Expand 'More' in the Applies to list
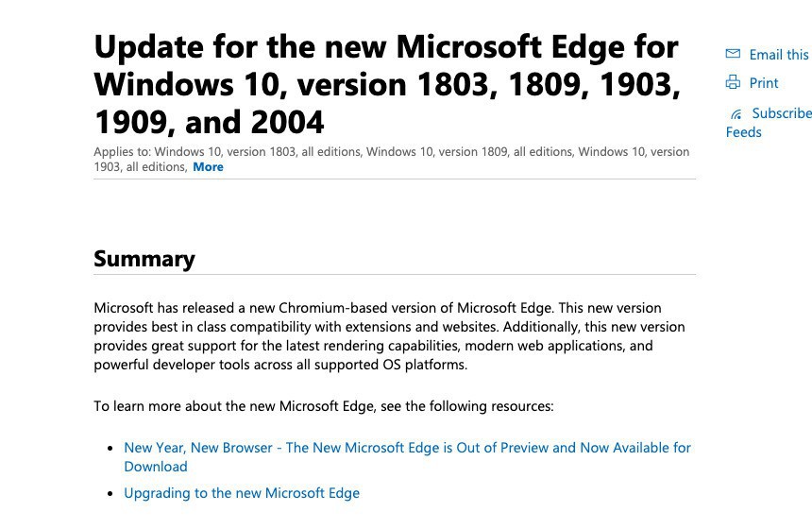This screenshot has width=812, height=529. pos(208,167)
